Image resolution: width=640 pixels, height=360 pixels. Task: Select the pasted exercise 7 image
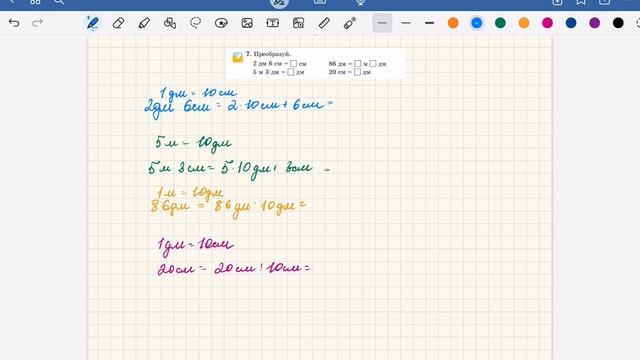(316, 64)
